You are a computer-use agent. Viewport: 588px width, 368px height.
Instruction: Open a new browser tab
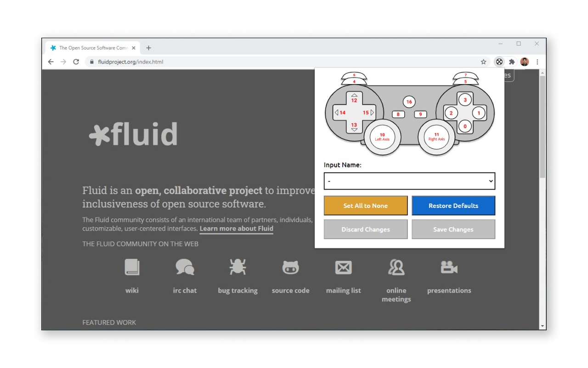[148, 48]
